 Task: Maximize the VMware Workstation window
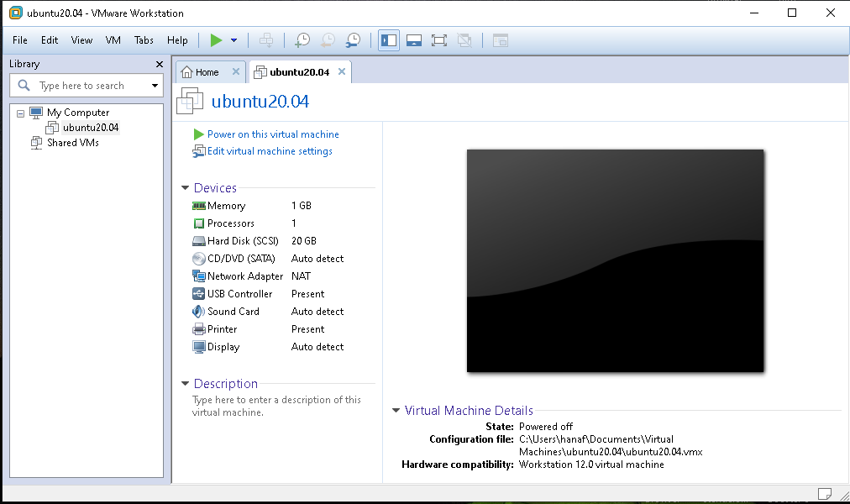(792, 13)
